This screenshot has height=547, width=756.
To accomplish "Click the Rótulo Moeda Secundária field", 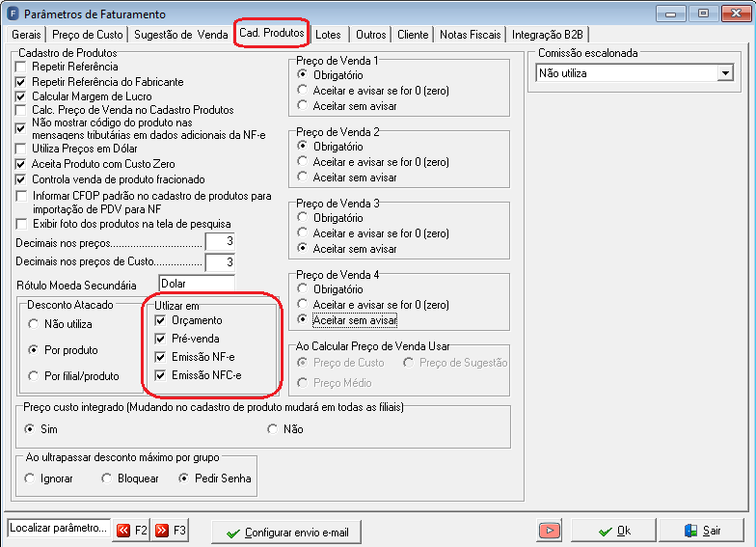I will tap(197, 284).
